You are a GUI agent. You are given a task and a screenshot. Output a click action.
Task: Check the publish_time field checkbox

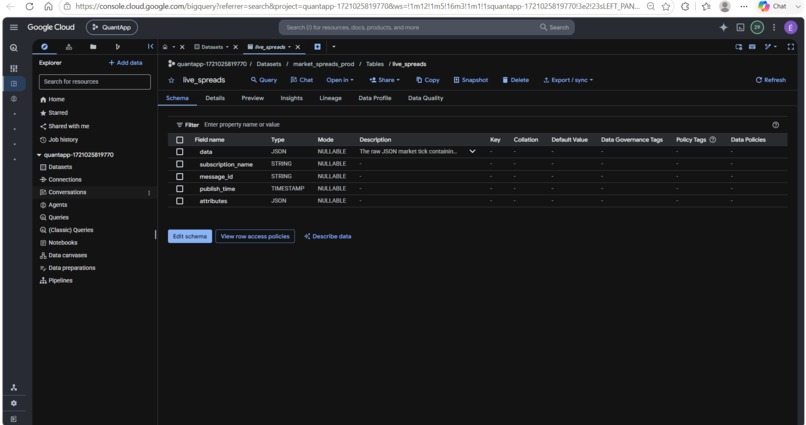(179, 189)
